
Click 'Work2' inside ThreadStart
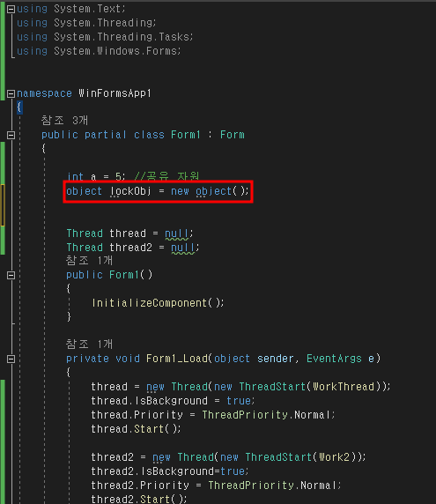pos(334,457)
